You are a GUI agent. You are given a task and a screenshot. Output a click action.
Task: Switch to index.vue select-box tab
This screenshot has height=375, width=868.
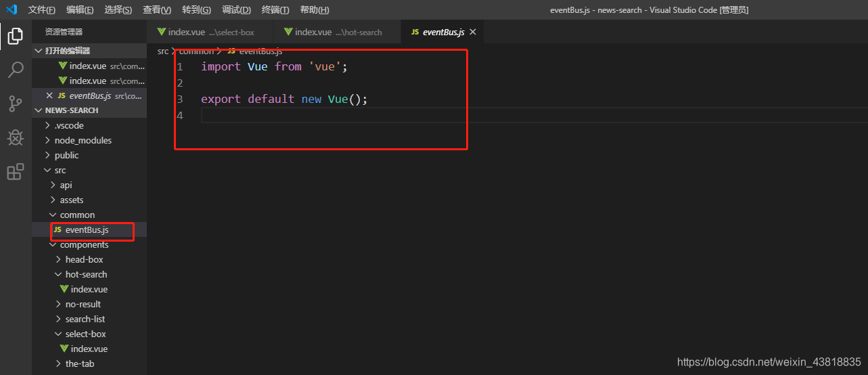click(210, 32)
